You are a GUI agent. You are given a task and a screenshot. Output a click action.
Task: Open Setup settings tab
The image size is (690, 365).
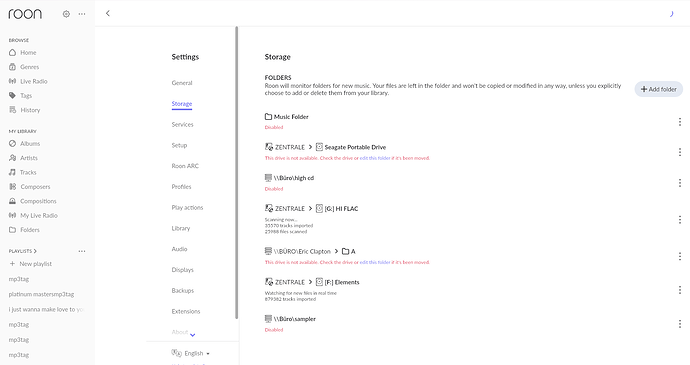click(179, 145)
